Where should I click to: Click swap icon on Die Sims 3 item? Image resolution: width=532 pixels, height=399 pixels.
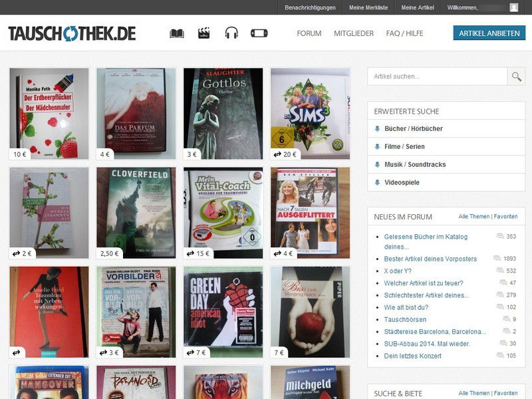pos(277,154)
